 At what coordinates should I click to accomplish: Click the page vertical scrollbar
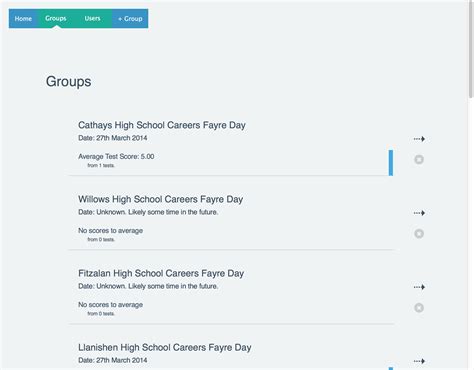pyautogui.click(x=471, y=50)
